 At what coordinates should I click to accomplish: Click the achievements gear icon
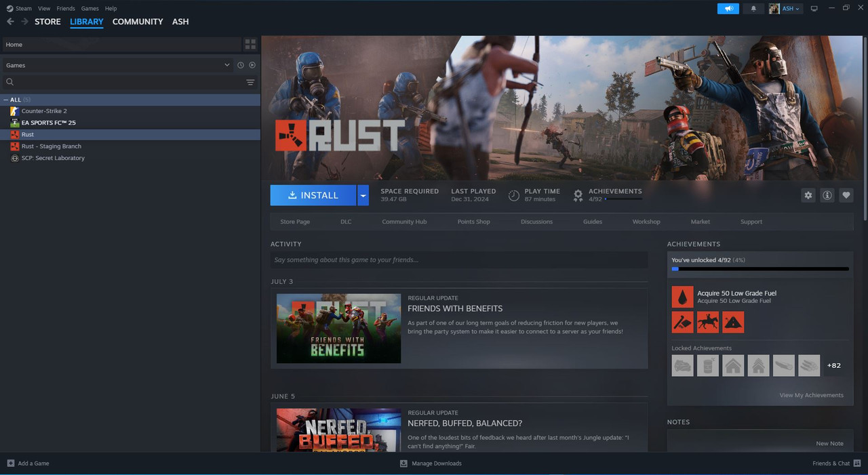coord(578,195)
